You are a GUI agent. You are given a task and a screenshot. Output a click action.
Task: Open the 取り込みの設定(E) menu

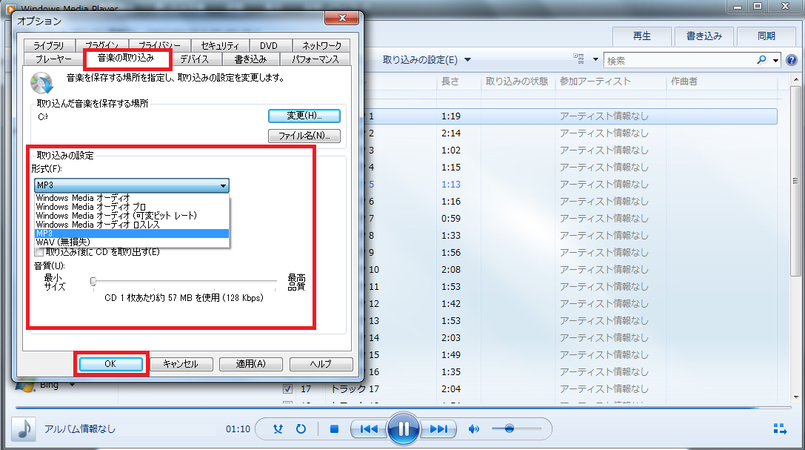click(x=427, y=60)
